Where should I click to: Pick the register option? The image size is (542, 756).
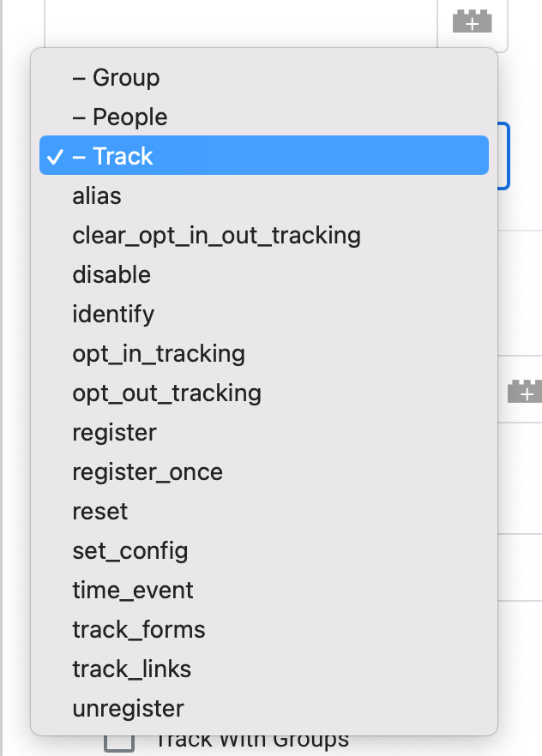tap(114, 433)
